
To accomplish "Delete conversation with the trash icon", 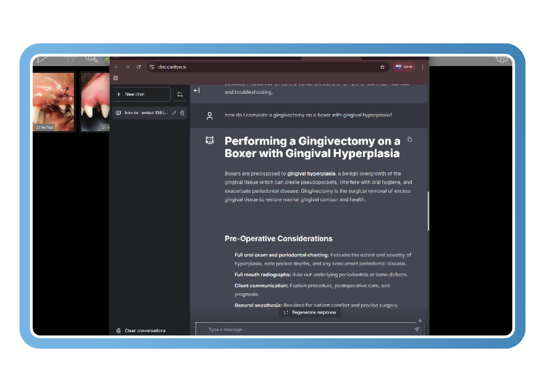I will (x=182, y=113).
